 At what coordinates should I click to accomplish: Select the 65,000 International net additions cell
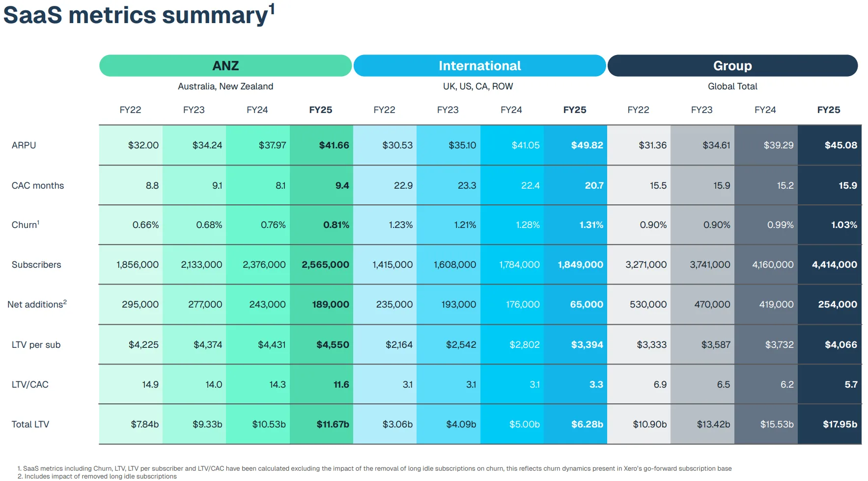586,305
